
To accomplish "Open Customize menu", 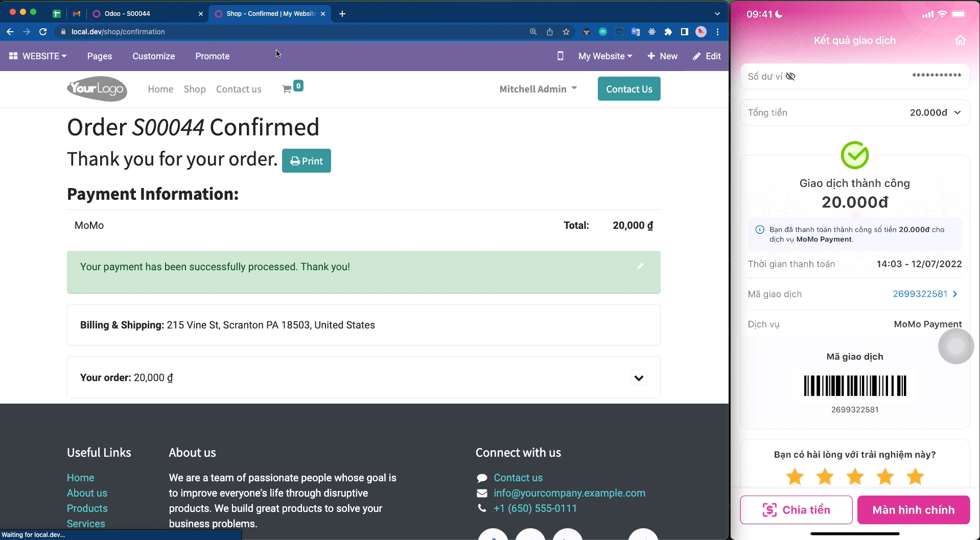I will pyautogui.click(x=154, y=56).
